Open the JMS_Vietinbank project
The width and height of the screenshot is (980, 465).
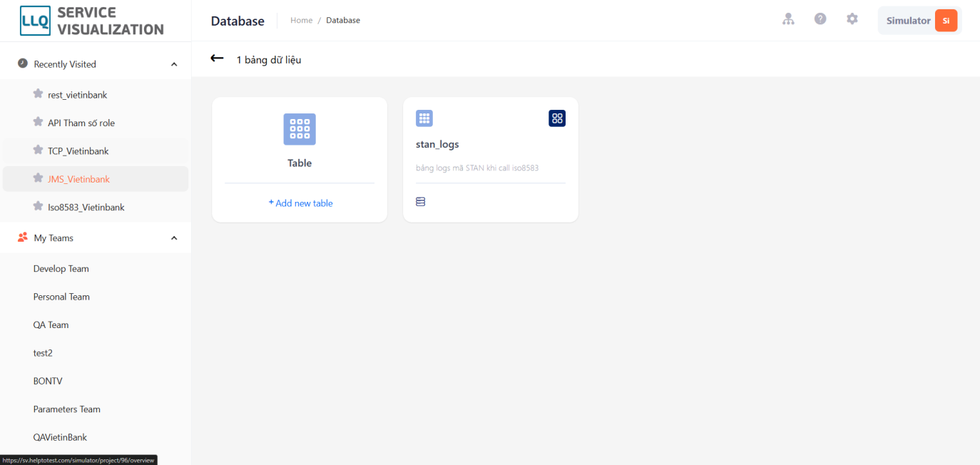click(79, 179)
